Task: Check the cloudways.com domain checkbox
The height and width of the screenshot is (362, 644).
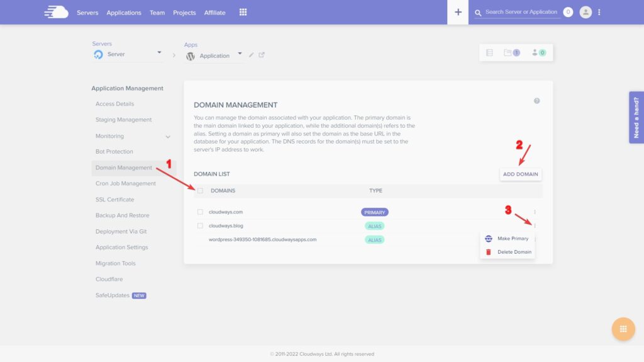Action: coord(200,212)
